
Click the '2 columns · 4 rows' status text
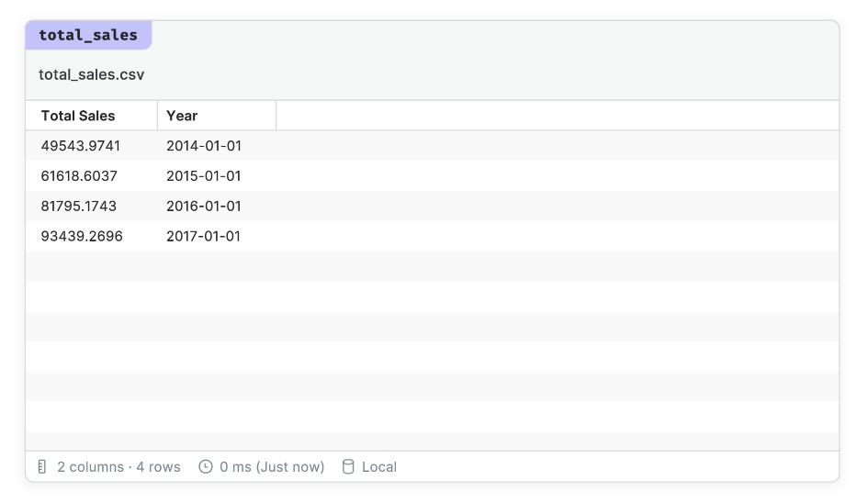[118, 467]
